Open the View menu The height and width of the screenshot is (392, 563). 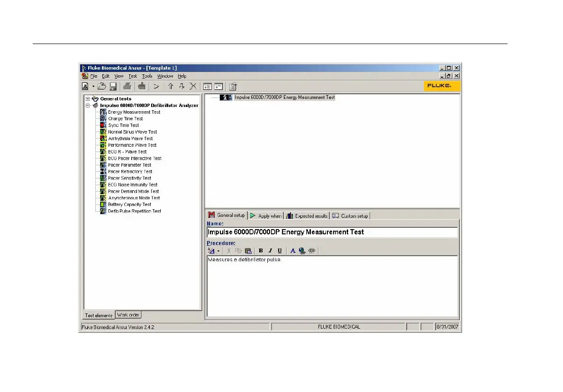coord(119,76)
